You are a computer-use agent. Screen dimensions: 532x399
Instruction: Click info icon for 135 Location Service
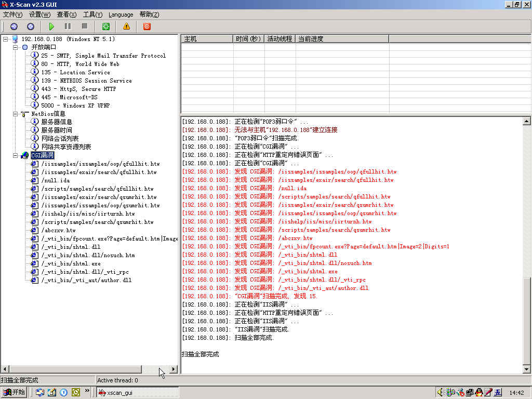(35, 72)
